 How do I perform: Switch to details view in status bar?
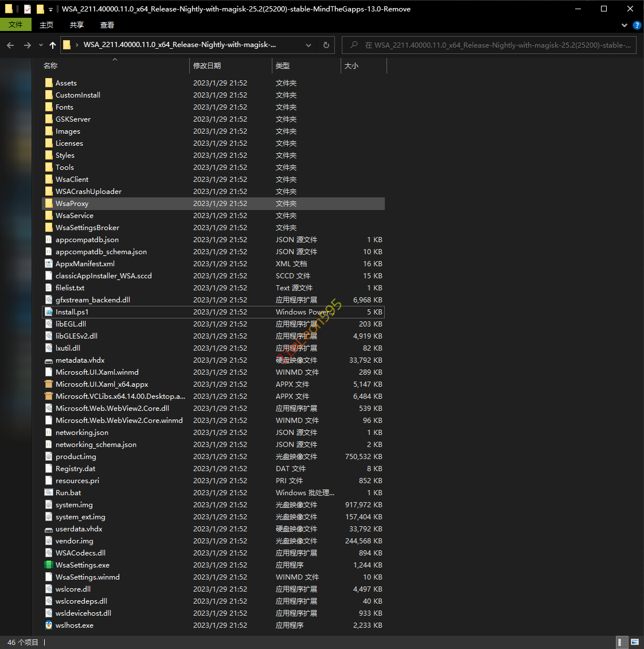620,642
